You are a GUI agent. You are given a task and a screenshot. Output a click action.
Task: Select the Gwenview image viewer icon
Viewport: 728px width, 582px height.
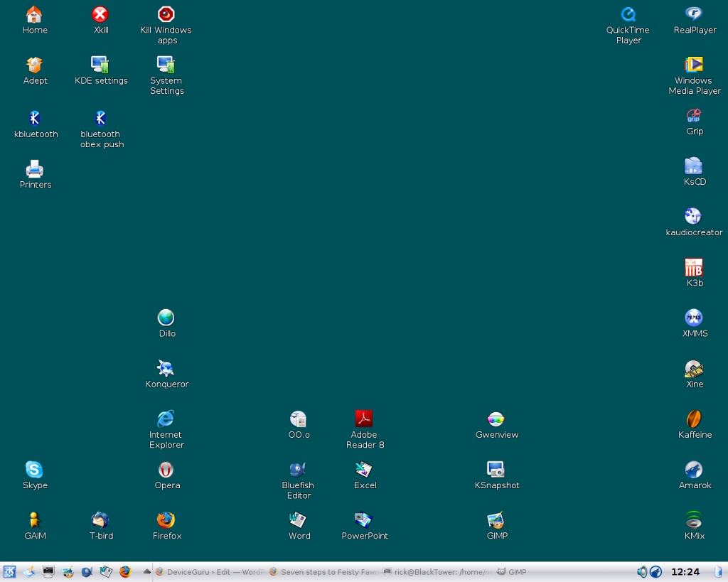(496, 419)
